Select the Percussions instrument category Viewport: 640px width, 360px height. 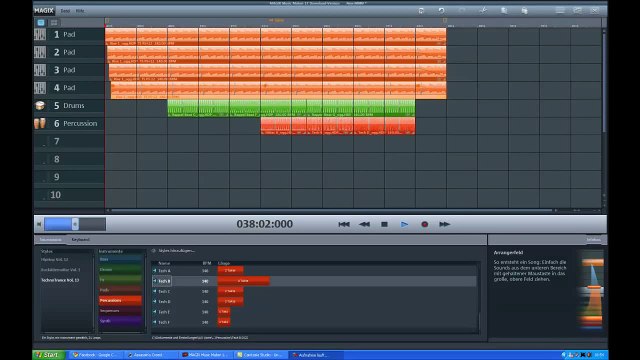(120, 300)
